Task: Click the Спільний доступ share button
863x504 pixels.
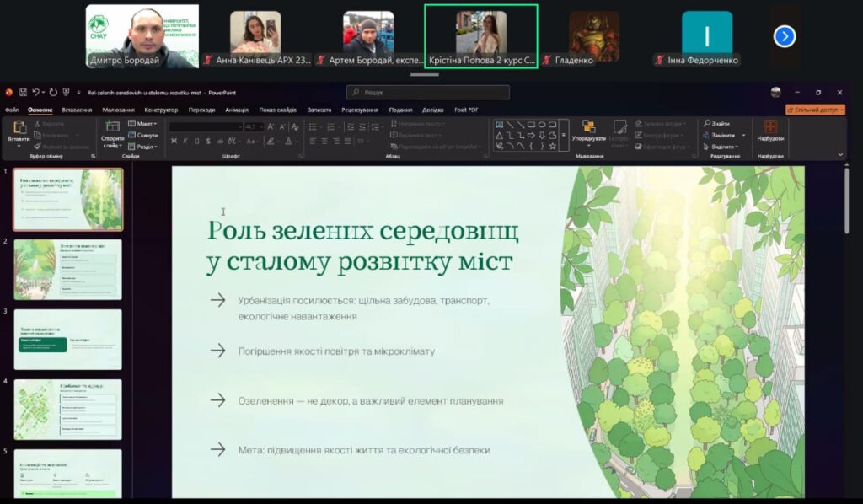Action: [x=815, y=110]
